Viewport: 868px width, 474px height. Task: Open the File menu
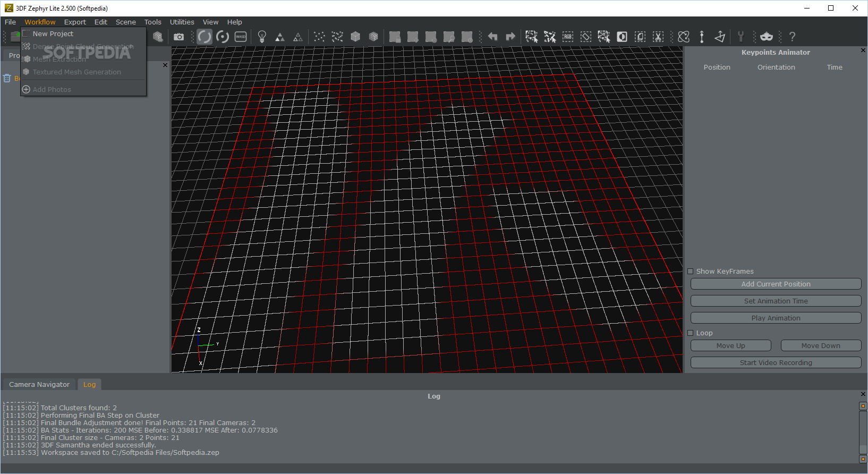coord(10,22)
